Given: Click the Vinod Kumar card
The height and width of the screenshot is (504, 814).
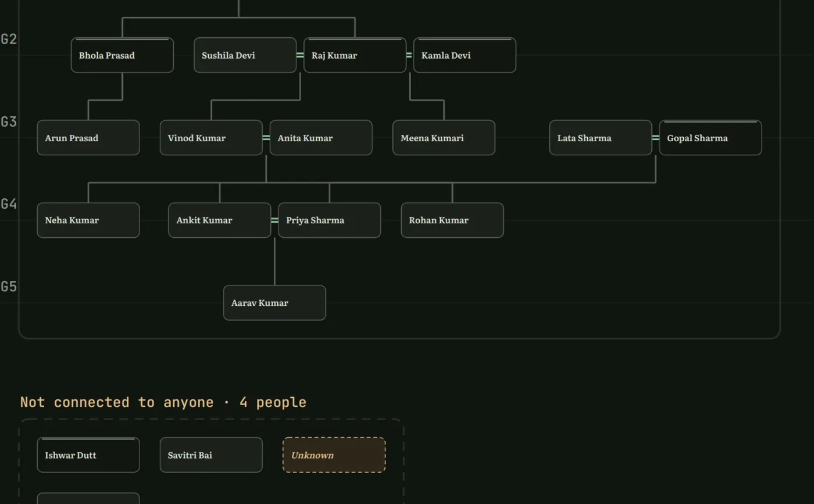Looking at the screenshot, I should tap(211, 138).
